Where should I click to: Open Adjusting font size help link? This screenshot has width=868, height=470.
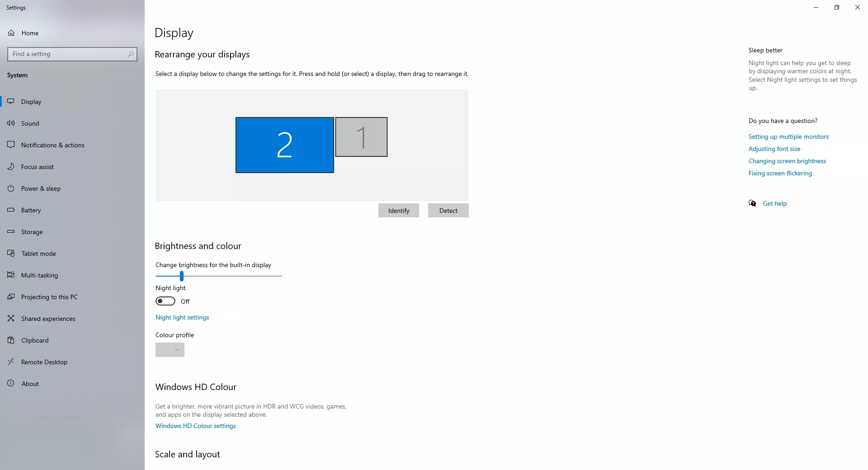pos(774,149)
